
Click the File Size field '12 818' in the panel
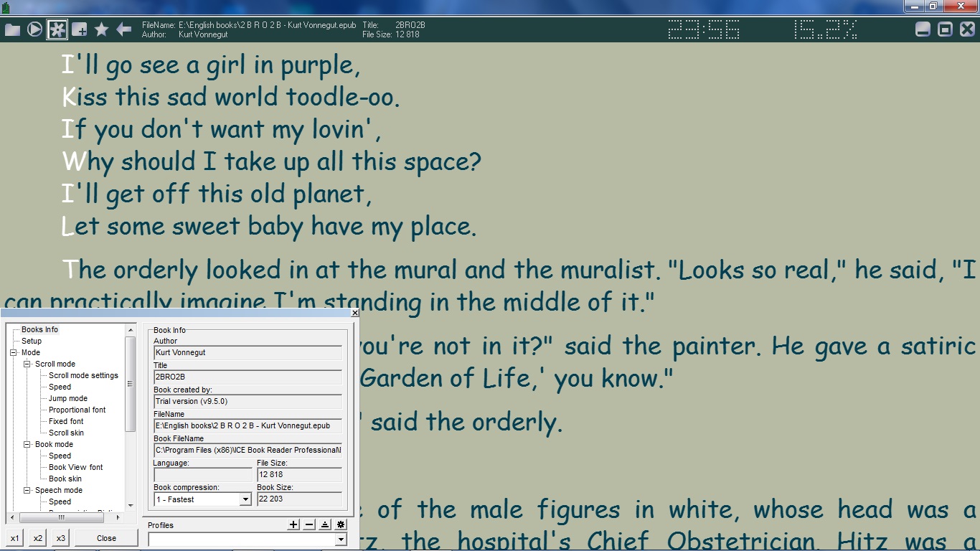click(x=300, y=475)
